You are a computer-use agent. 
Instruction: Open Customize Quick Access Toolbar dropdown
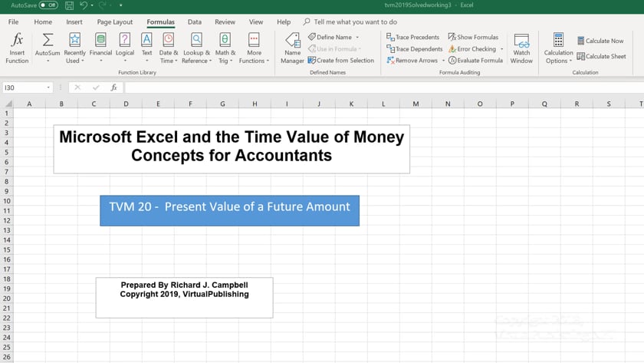click(x=121, y=5)
